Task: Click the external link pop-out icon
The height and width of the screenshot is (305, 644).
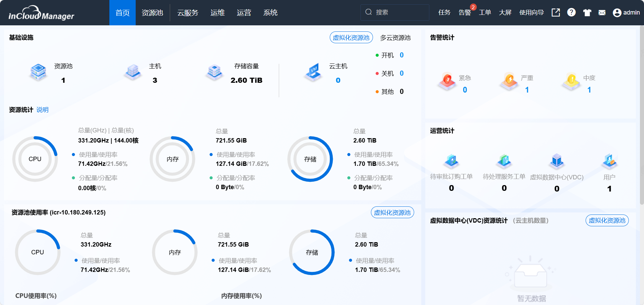Action: (556, 12)
